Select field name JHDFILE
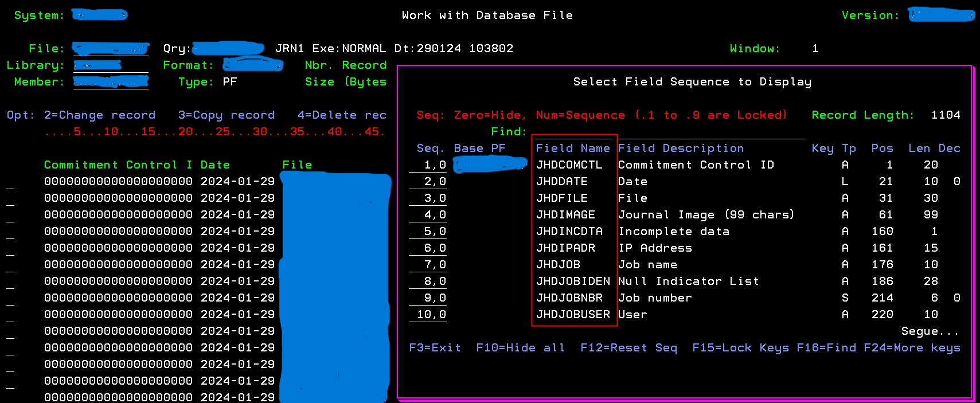Image resolution: width=980 pixels, height=403 pixels. 562,198
